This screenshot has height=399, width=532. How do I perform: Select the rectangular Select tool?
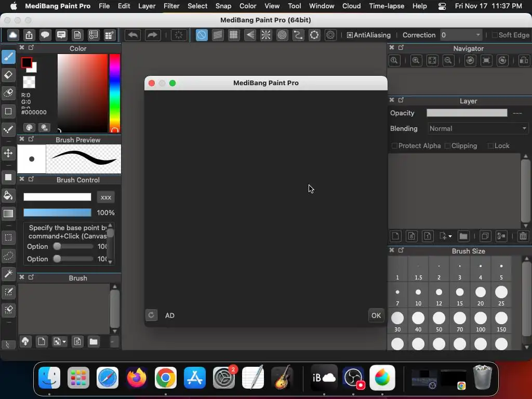coord(8,237)
